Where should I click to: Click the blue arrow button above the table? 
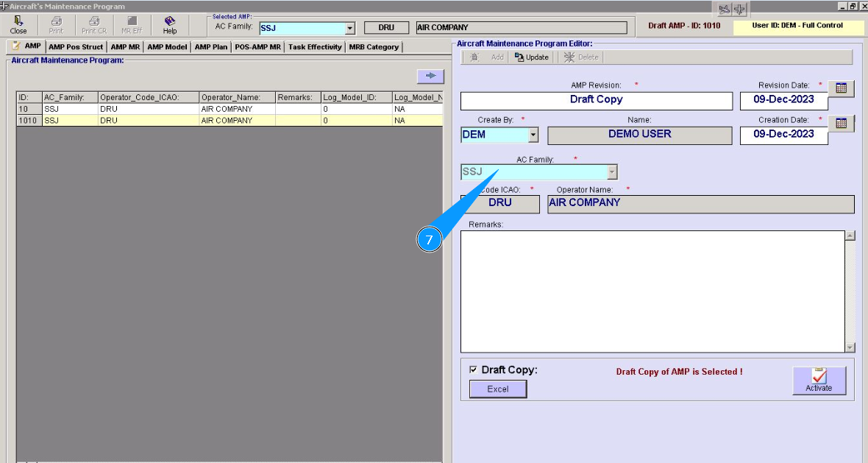coord(430,76)
